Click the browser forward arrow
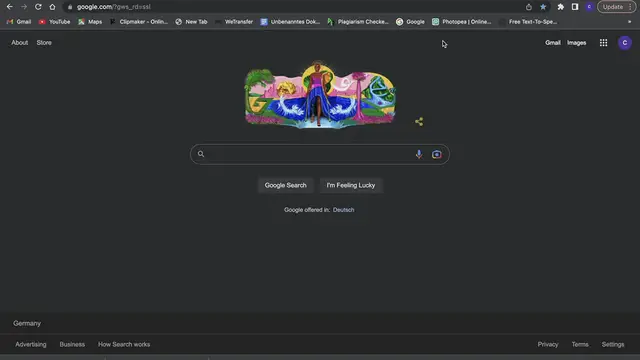The width and height of the screenshot is (640, 360). point(24,7)
